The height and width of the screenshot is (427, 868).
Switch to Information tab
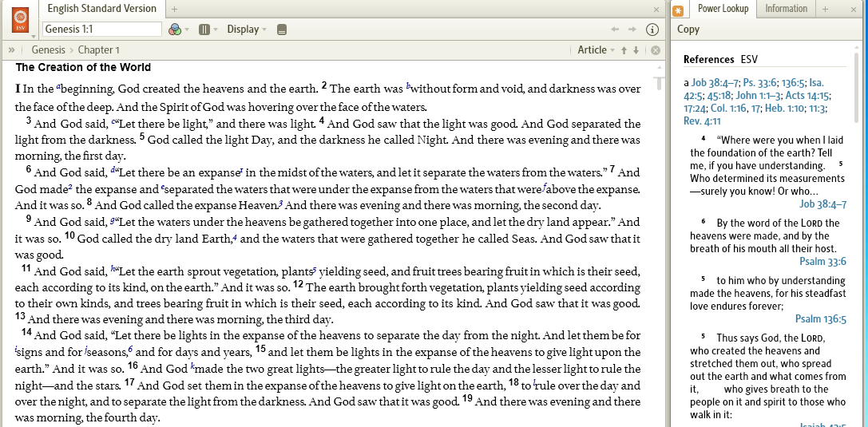coord(786,9)
